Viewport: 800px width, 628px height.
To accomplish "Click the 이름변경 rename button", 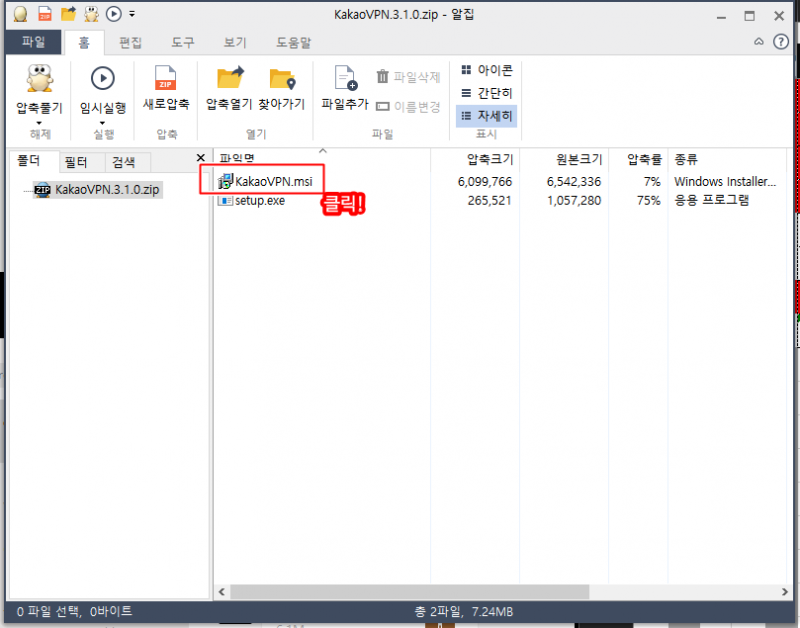I will (x=408, y=107).
